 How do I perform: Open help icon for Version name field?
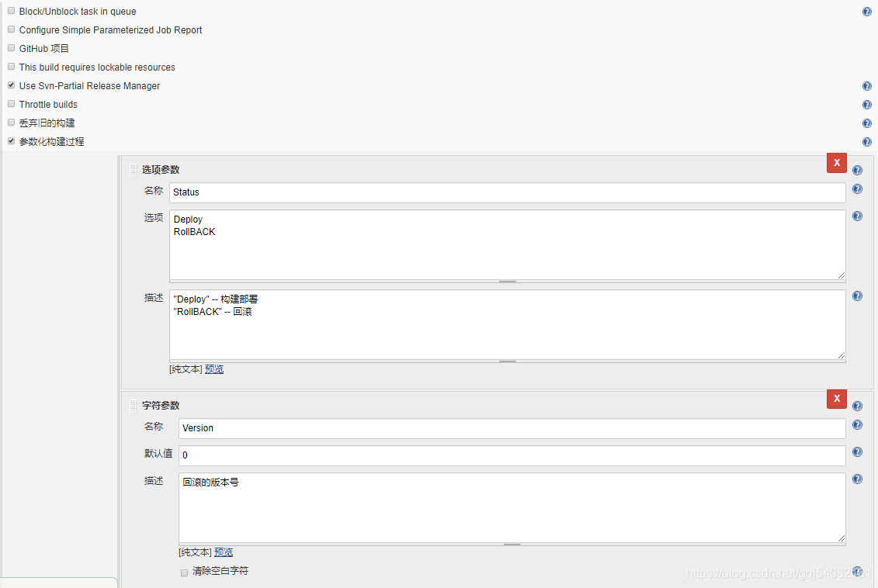857,424
